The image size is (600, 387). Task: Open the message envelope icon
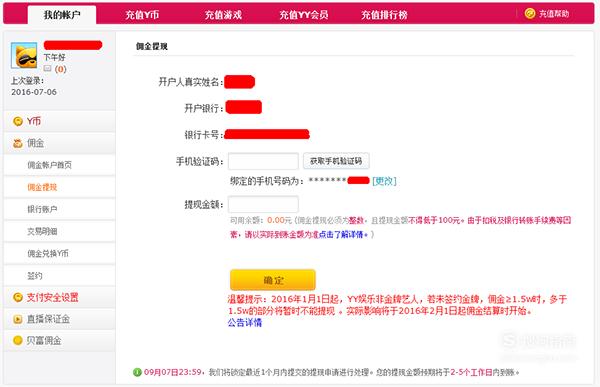pyautogui.click(x=47, y=69)
